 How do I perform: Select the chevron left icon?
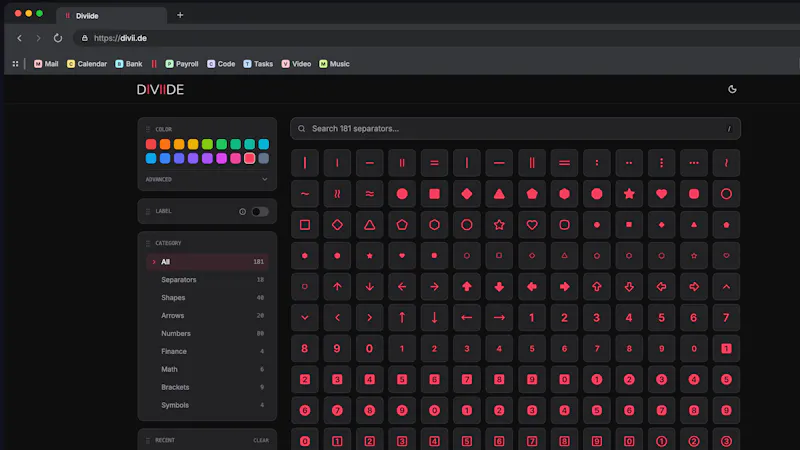[x=337, y=317]
